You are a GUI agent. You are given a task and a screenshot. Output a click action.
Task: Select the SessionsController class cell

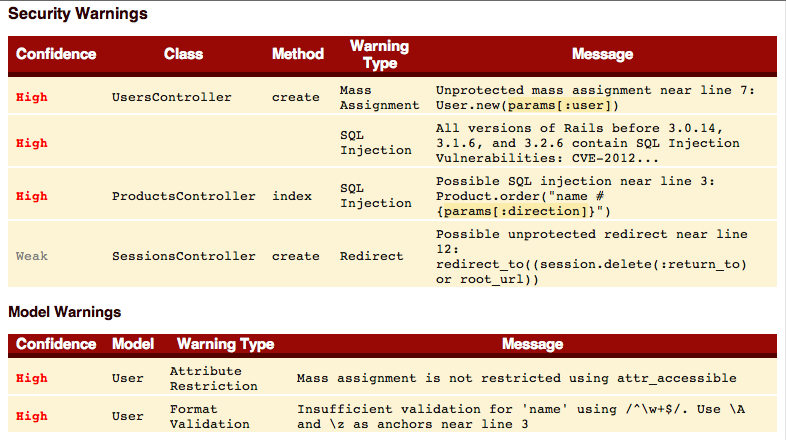[x=183, y=256]
